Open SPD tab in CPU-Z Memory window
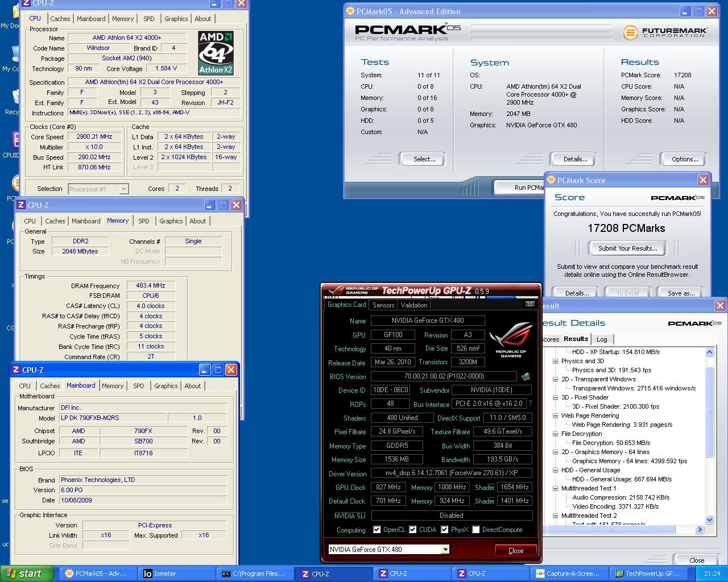The height and width of the screenshot is (582, 728). 144,221
